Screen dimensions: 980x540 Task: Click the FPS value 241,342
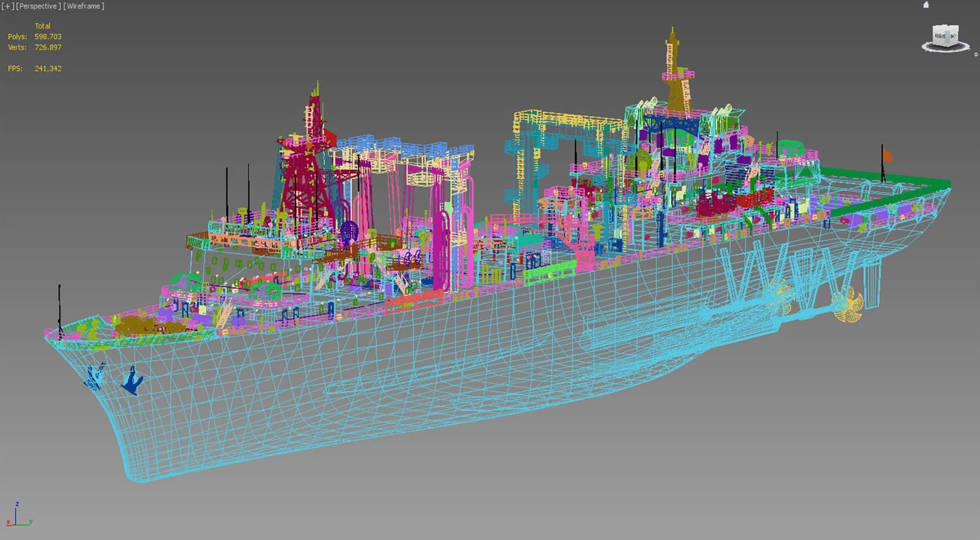coord(48,69)
